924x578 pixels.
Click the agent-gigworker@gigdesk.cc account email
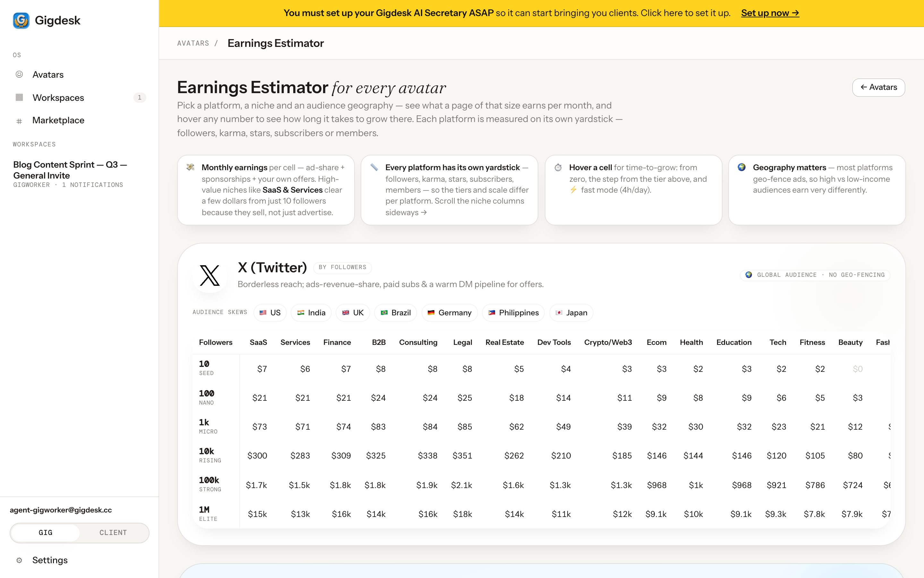tap(61, 510)
